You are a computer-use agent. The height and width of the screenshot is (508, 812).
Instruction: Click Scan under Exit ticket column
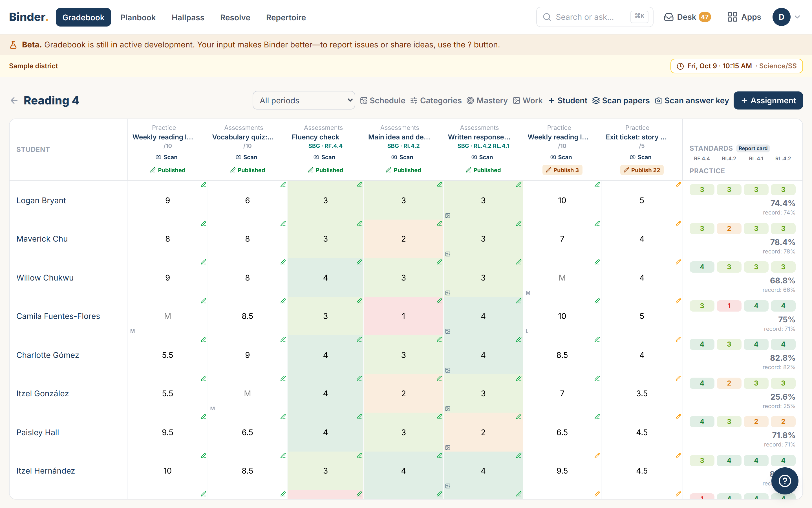coord(641,157)
